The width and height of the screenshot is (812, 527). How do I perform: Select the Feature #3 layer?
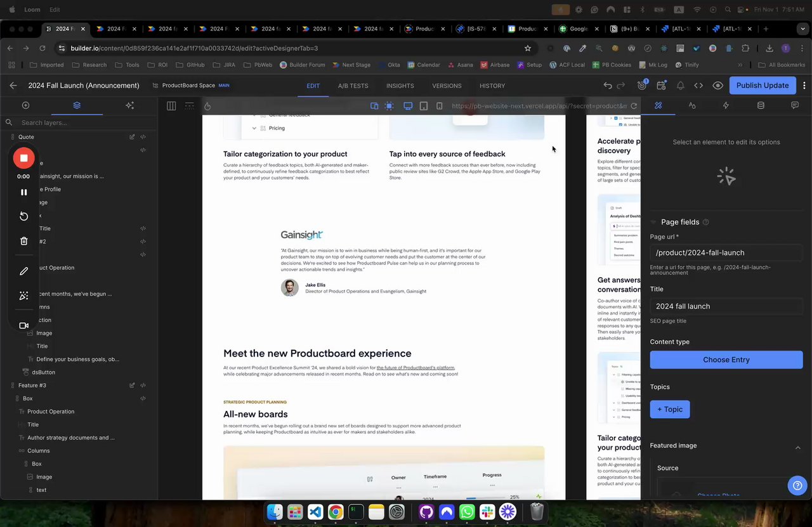click(x=32, y=386)
